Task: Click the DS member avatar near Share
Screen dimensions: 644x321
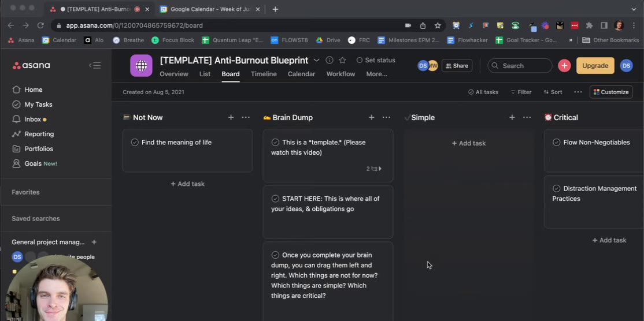Action: coord(423,66)
